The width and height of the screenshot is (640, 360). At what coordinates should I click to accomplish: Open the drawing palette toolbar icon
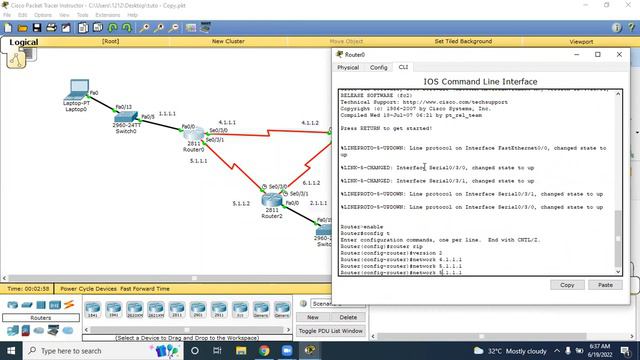(191, 28)
